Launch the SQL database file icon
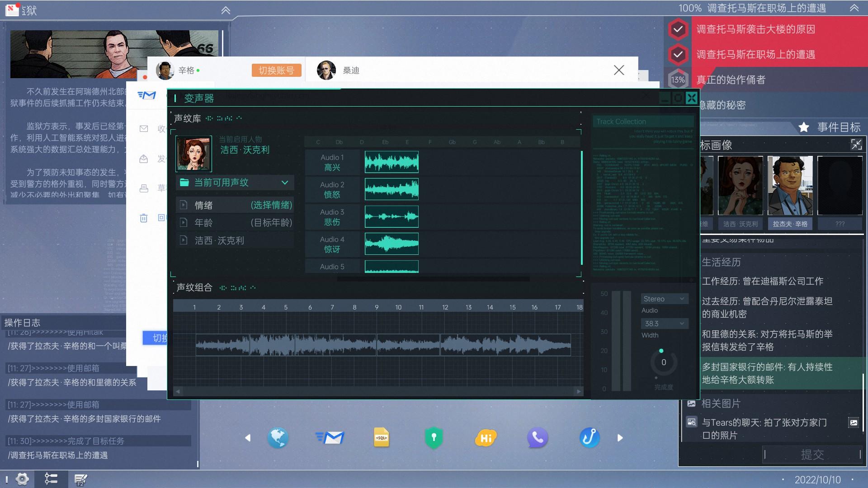This screenshot has height=488, width=868. click(x=381, y=437)
